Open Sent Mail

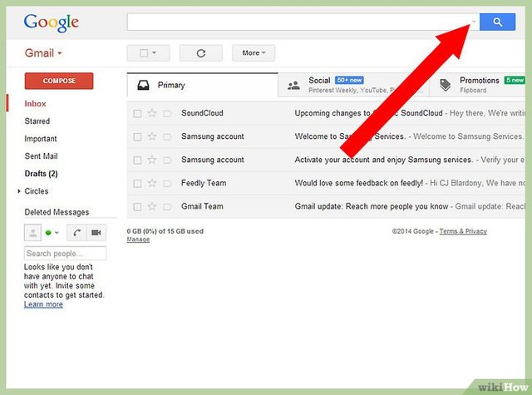tap(41, 156)
